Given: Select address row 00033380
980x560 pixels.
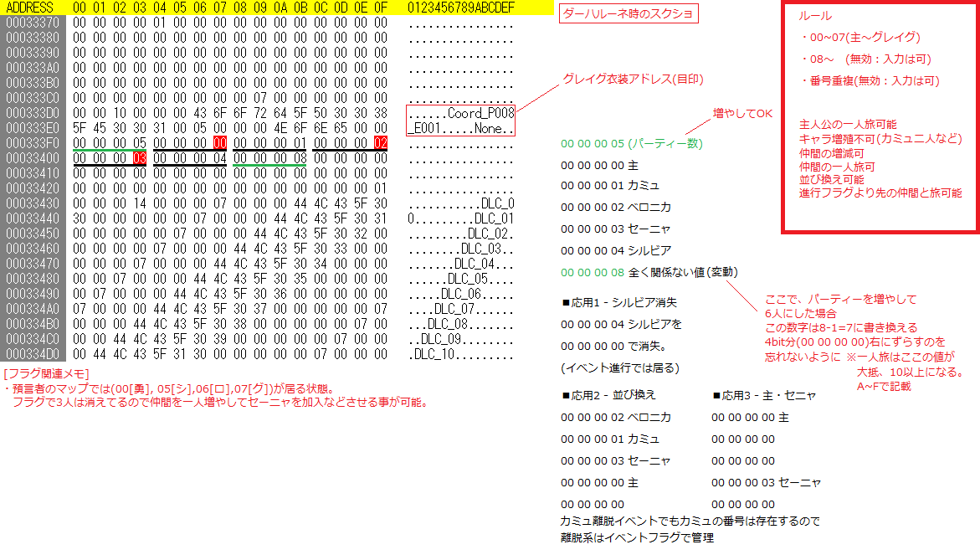Looking at the screenshot, I should pos(33,38).
